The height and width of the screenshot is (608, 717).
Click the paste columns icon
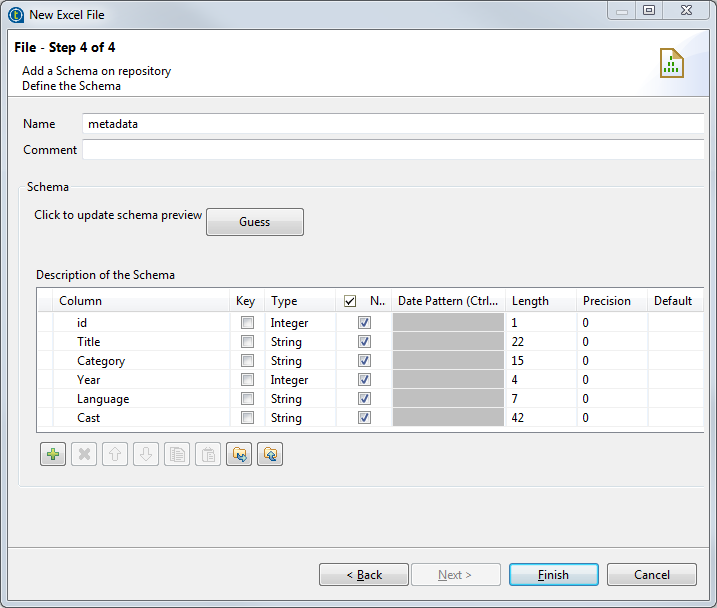[x=208, y=454]
